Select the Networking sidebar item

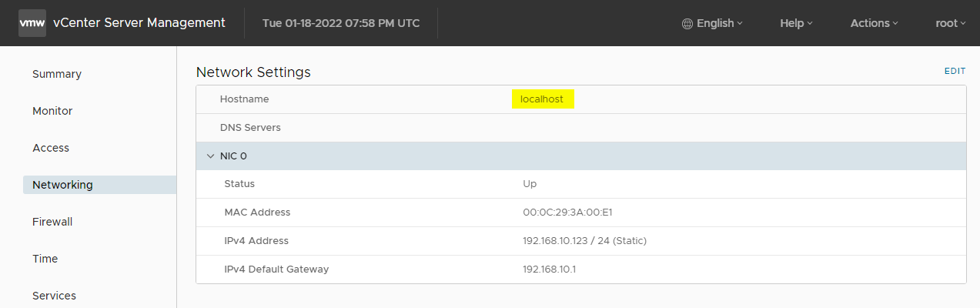(x=99, y=185)
